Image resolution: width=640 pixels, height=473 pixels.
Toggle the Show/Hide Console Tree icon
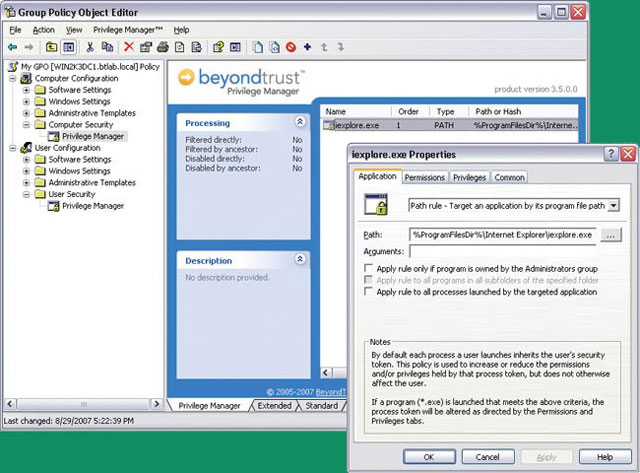(x=69, y=47)
